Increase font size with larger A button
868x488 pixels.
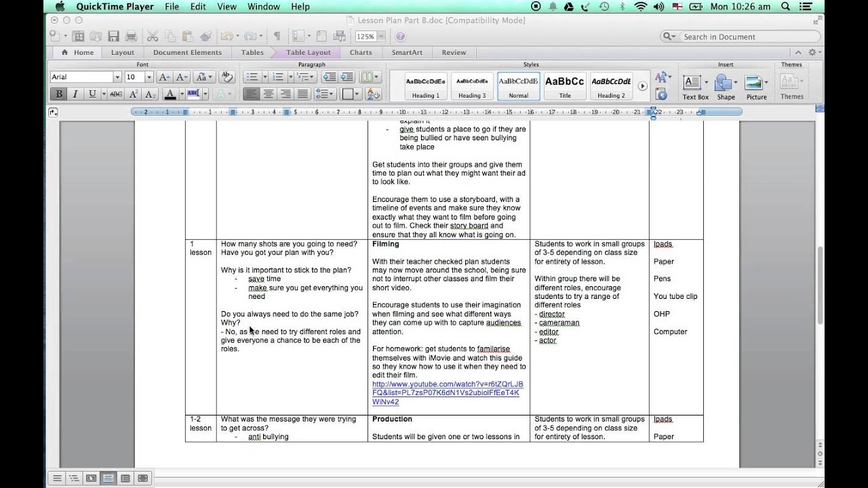click(x=164, y=77)
